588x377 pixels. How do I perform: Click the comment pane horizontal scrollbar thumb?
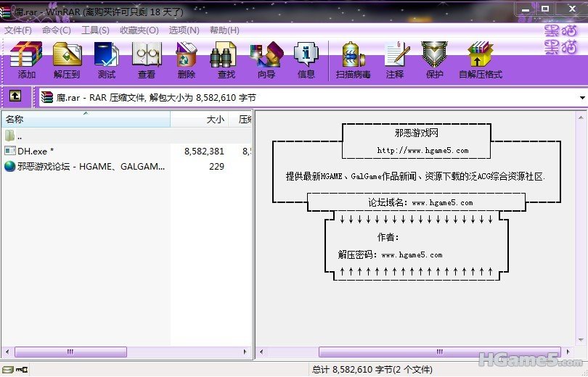(439, 352)
